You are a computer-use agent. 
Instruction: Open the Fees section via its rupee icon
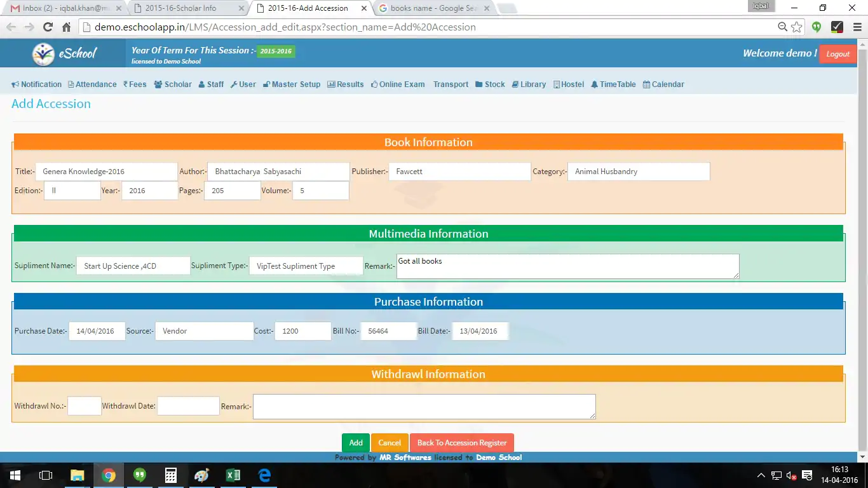(x=125, y=84)
